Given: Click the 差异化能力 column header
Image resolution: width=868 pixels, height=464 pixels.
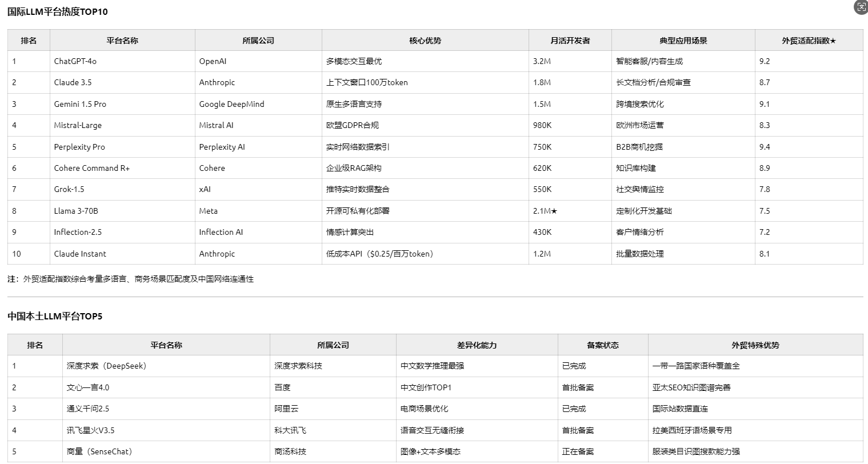Looking at the screenshot, I should (475, 345).
